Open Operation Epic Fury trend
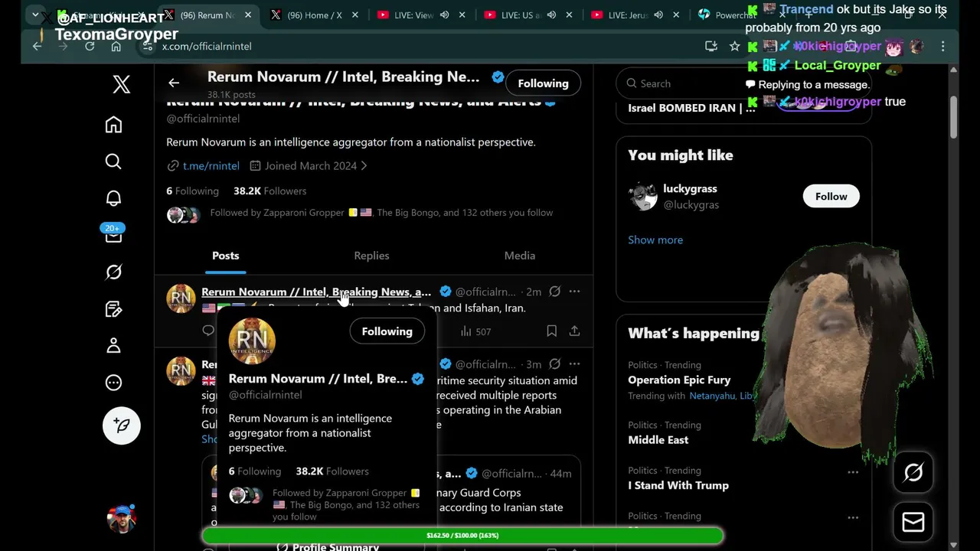This screenshot has height=551, width=980. (679, 380)
